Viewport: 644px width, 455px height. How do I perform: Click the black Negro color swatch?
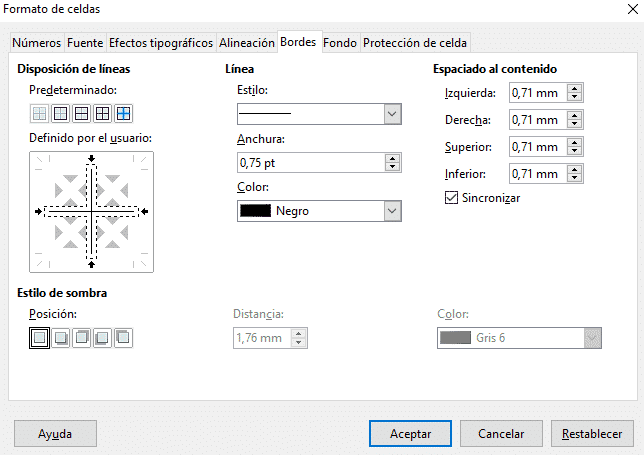click(255, 211)
